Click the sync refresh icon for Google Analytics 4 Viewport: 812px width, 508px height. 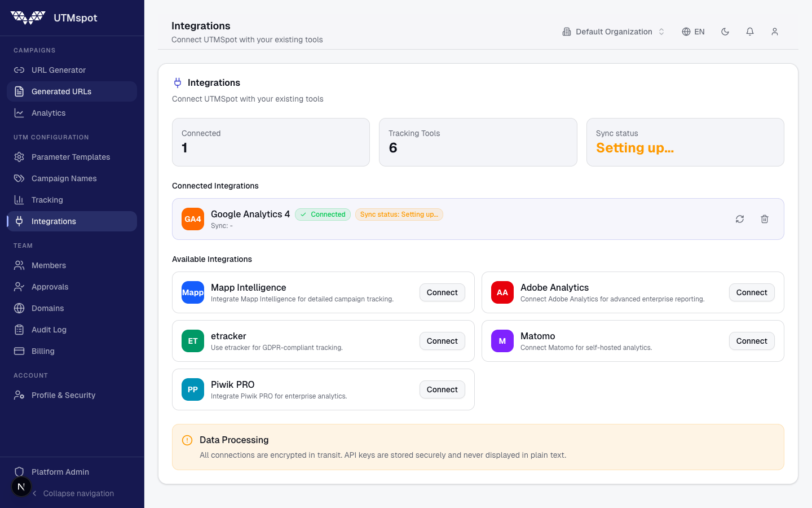pos(739,219)
